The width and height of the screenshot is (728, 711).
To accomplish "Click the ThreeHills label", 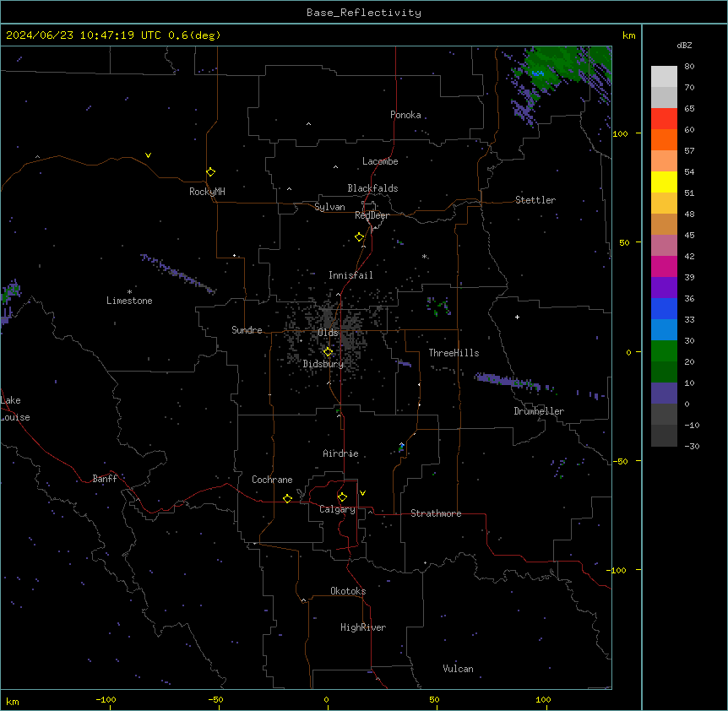I will tap(454, 353).
